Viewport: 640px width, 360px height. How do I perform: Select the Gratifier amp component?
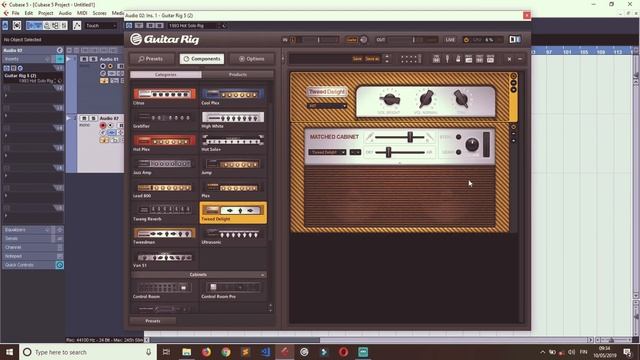pos(164,120)
